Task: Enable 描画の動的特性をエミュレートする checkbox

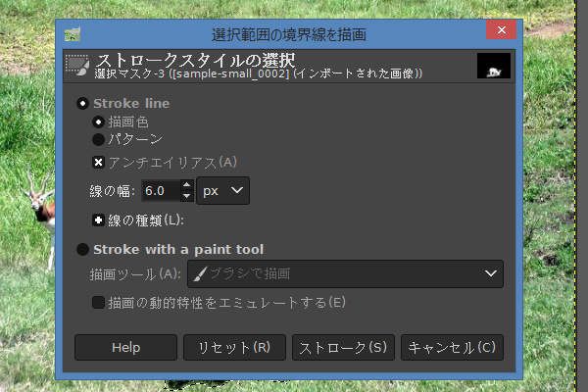Action: coord(98,303)
